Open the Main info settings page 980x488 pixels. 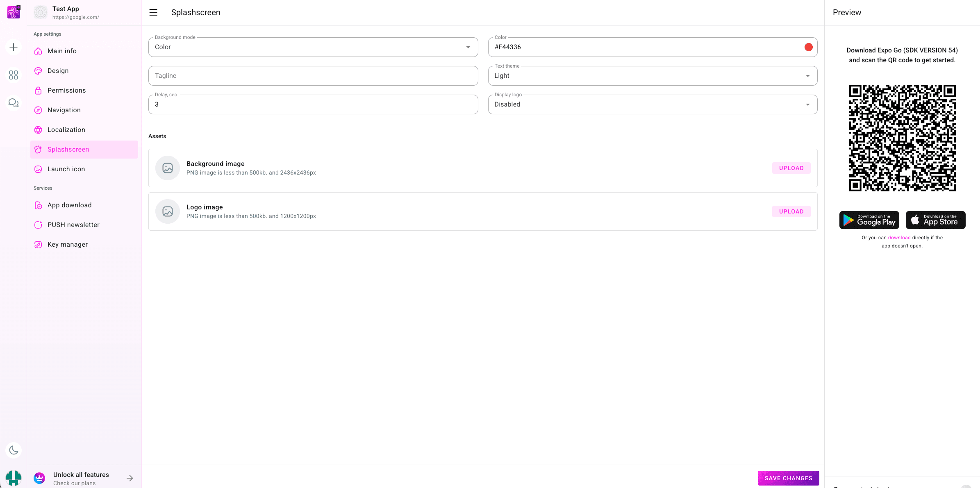(x=84, y=51)
